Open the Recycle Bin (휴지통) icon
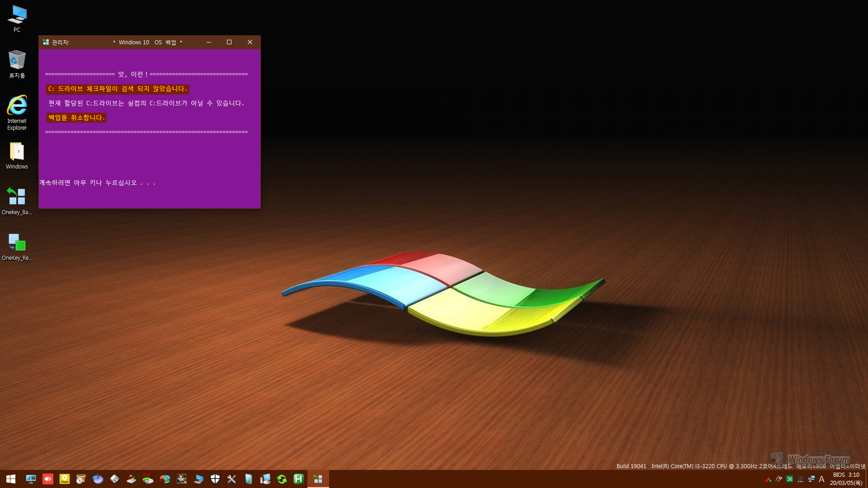 pyautogui.click(x=17, y=64)
